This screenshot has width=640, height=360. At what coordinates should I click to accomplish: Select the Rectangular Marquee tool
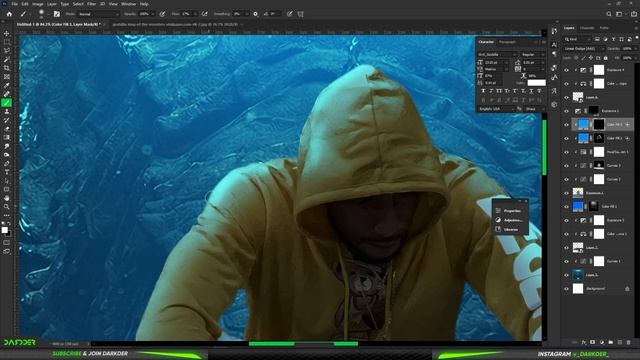7,42
